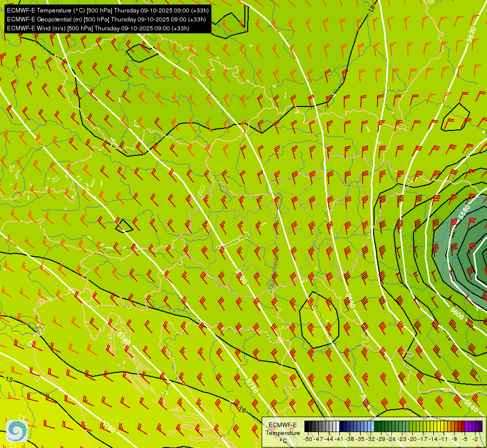
Task: Click the -15 isotherm contour label
Action: (8, 380)
